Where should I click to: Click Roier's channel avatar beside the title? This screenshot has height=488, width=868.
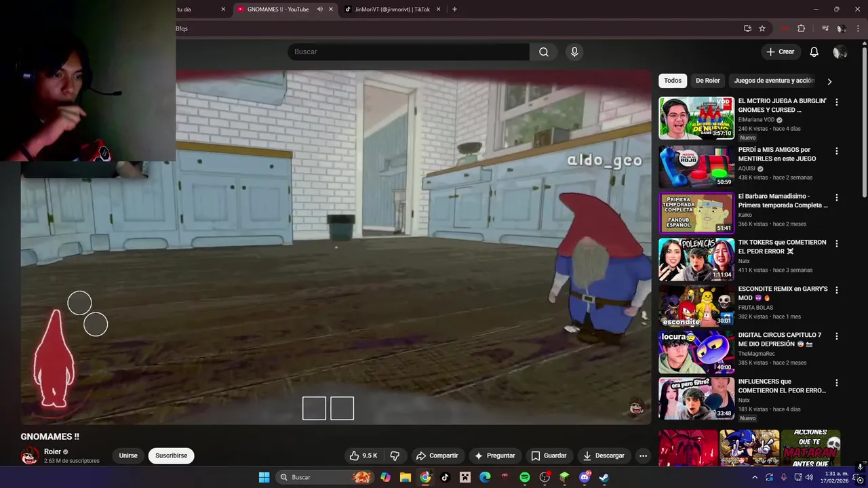(x=30, y=455)
